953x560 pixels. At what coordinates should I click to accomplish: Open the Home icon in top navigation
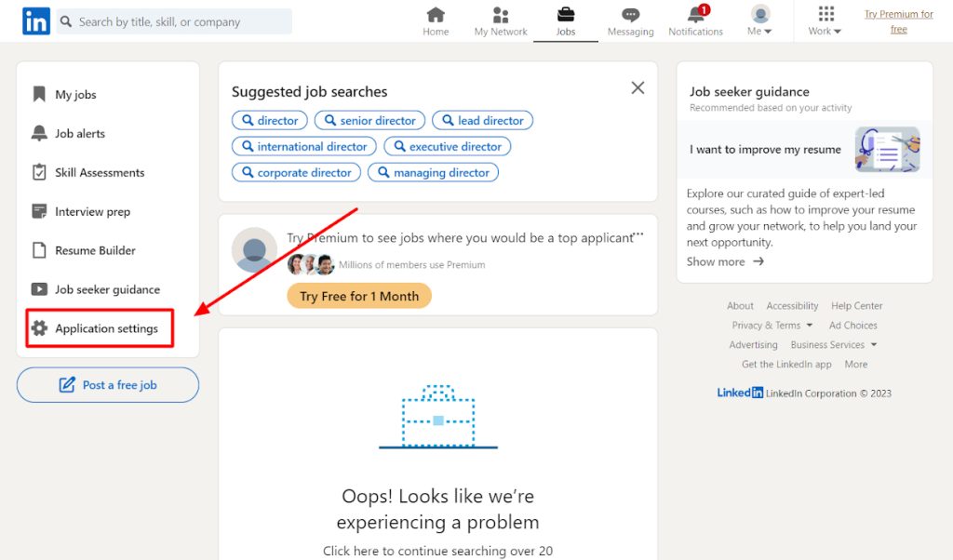(x=435, y=16)
